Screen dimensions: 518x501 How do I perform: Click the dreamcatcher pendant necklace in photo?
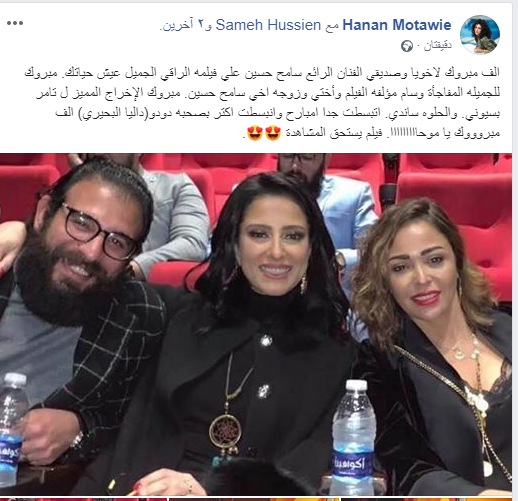pos(225,433)
